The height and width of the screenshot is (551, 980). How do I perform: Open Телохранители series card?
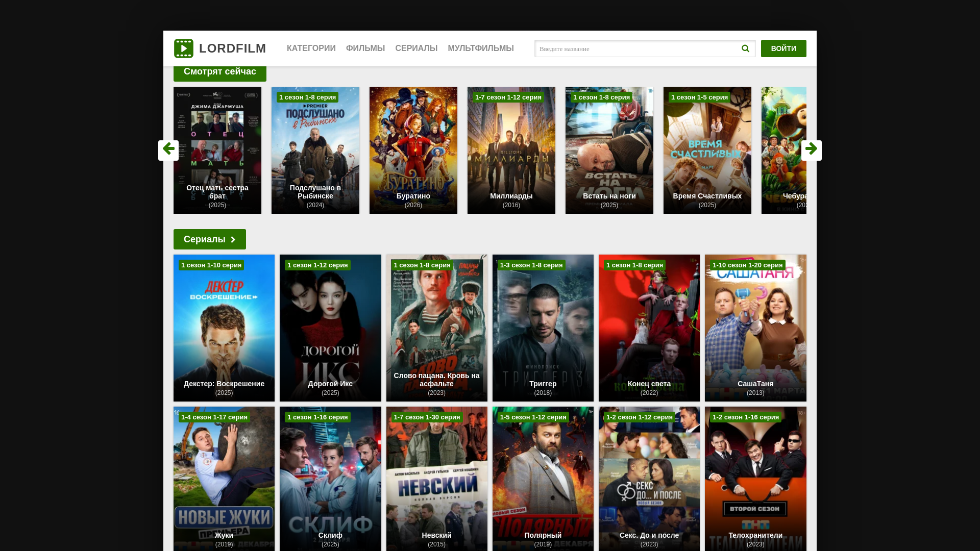point(755,479)
